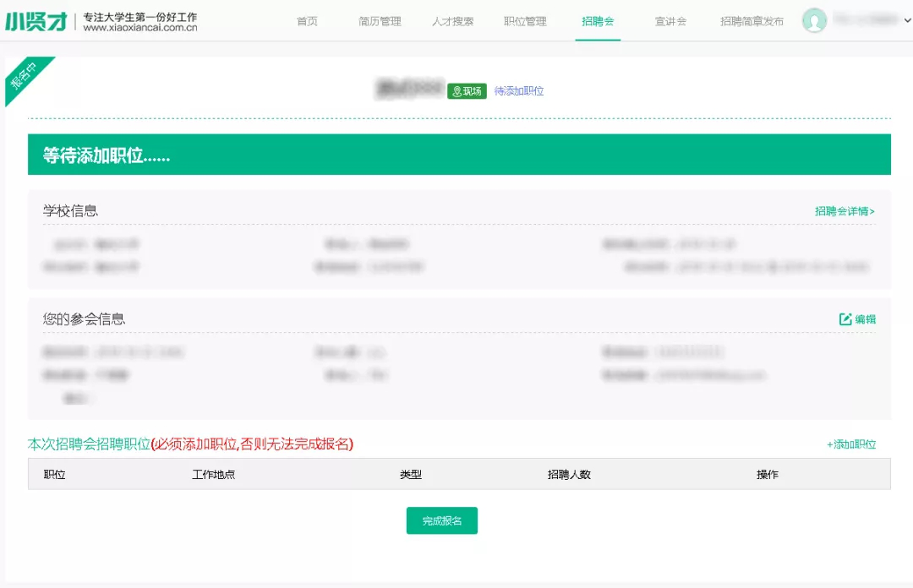Open 职位管理 in the navigation bar
Image resolution: width=913 pixels, height=588 pixels.
click(525, 21)
